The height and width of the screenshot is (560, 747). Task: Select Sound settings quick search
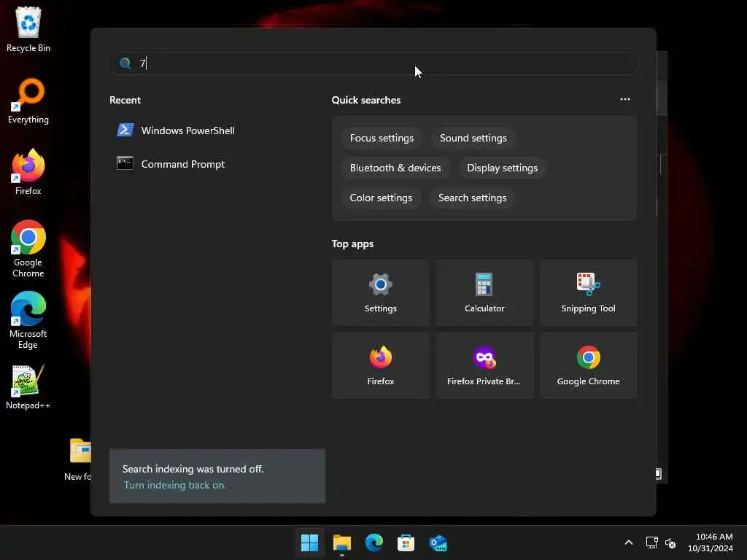tap(473, 138)
